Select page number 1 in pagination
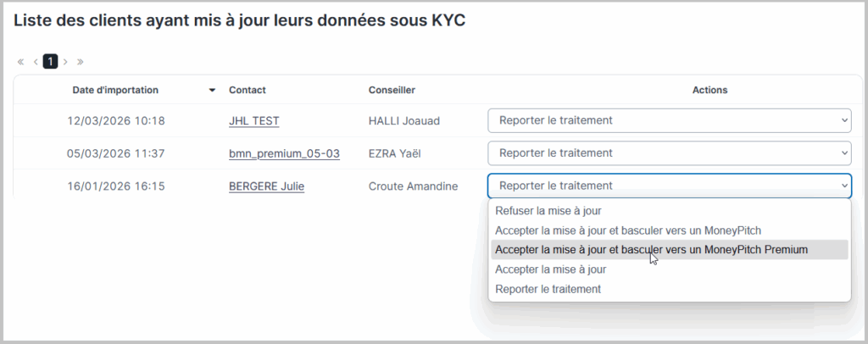Screen dimensions: 868x344 51,62
